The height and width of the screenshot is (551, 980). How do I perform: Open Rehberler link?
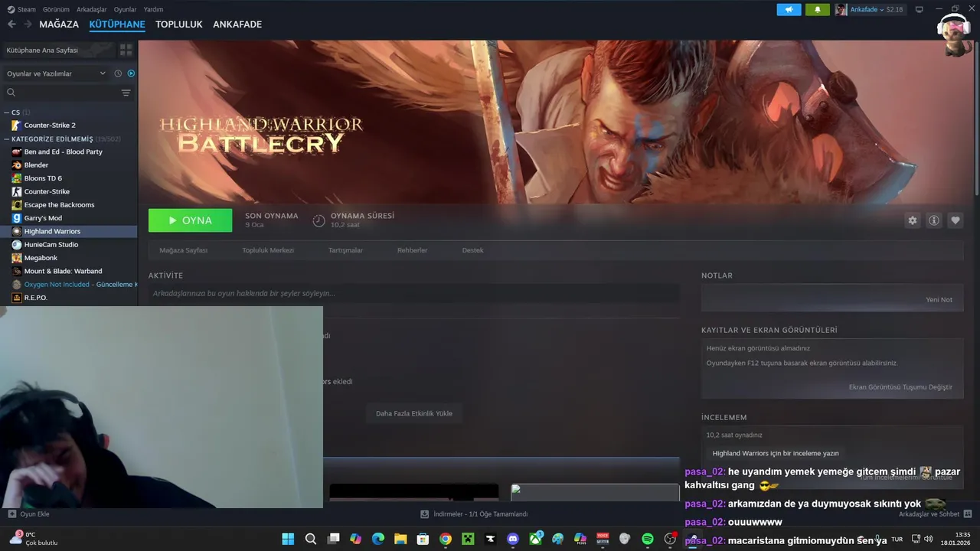(x=412, y=250)
